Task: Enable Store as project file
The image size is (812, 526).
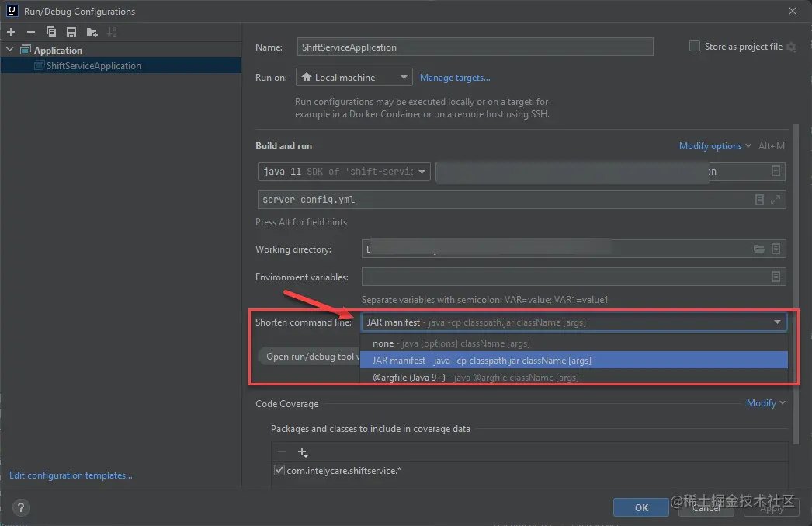Action: tap(695, 46)
